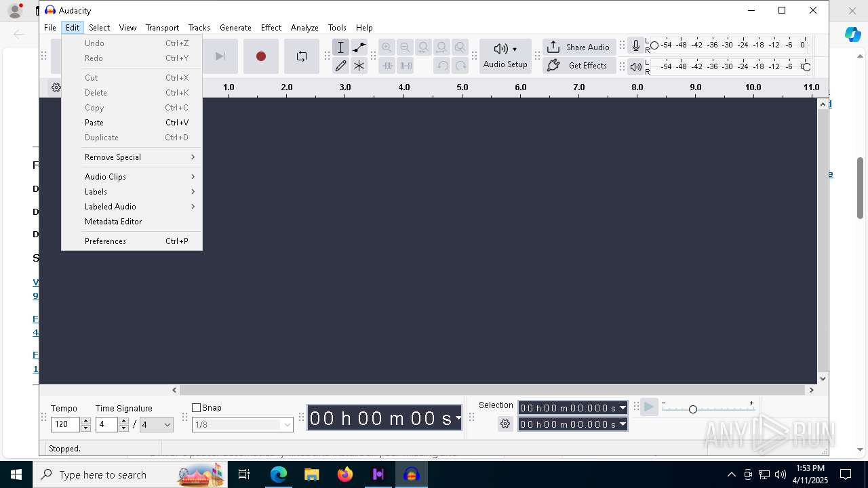
Task: Click the Zoom Toggle icon
Action: click(x=460, y=47)
